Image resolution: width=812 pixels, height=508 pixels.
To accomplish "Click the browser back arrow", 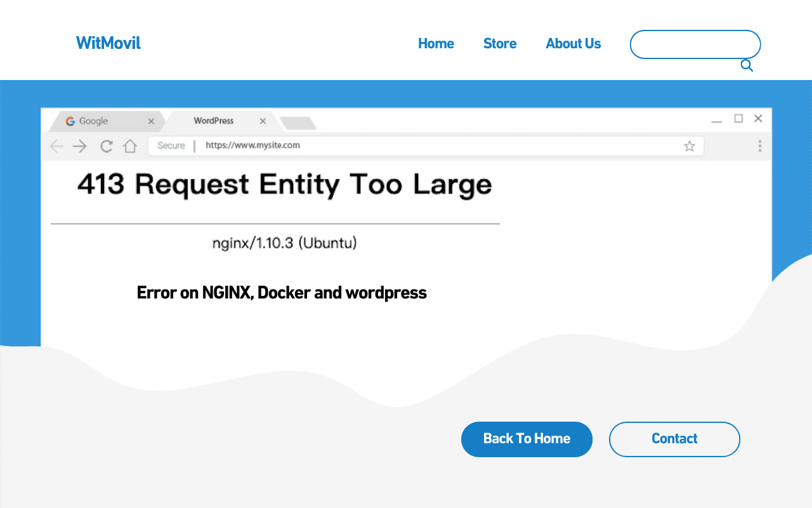I will tap(56, 145).
